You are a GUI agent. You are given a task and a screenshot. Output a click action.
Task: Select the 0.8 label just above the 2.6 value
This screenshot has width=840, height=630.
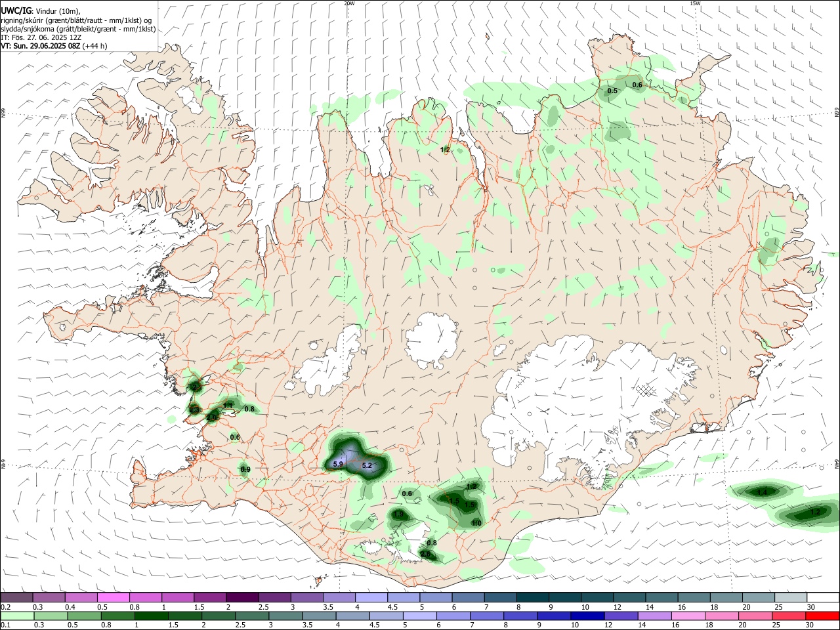pyautogui.click(x=432, y=543)
